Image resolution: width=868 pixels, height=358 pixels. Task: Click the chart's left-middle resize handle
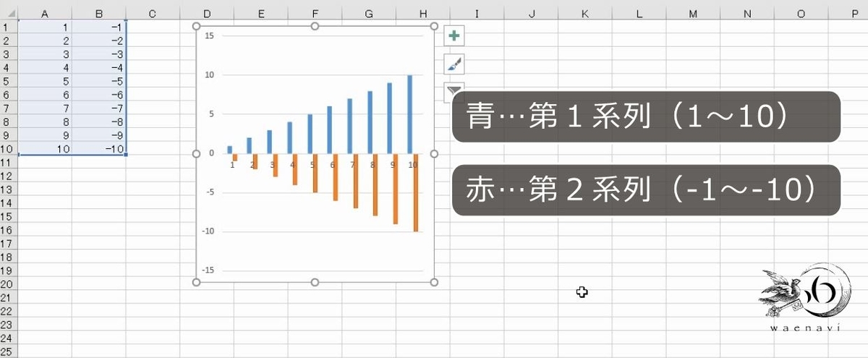(x=196, y=154)
